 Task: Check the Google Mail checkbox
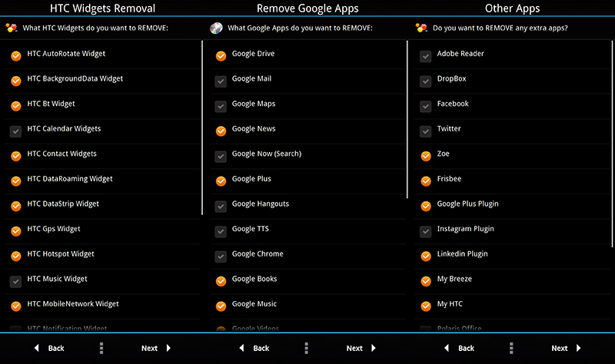tap(221, 80)
